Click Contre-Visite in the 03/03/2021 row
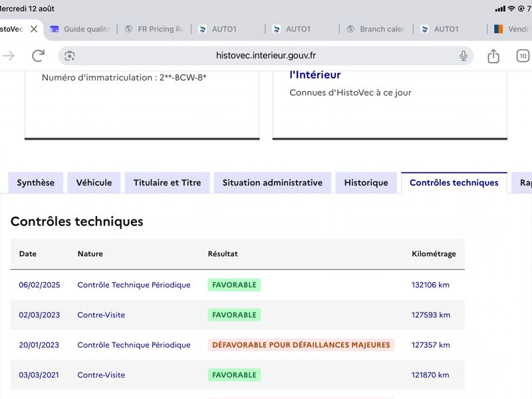This screenshot has width=532, height=399. (x=101, y=375)
